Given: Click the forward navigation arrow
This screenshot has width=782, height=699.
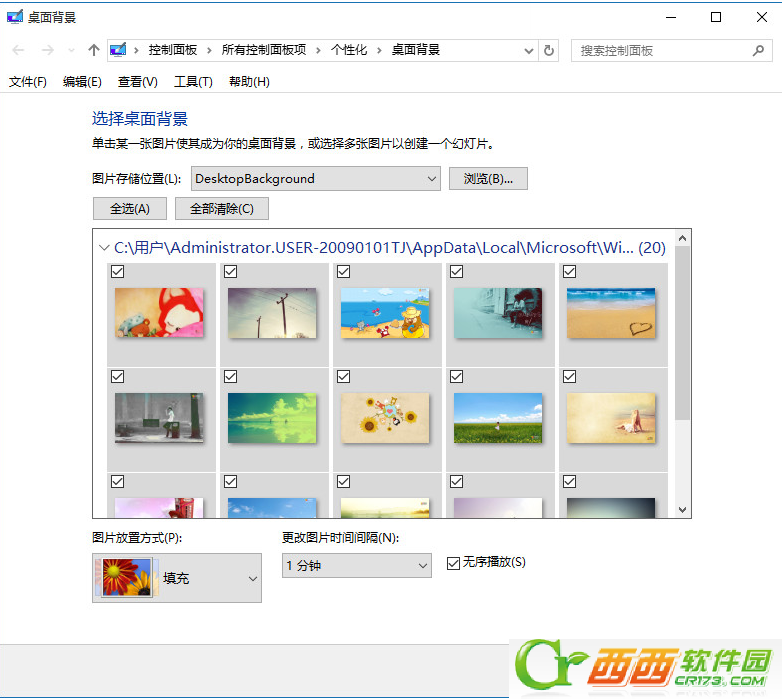Looking at the screenshot, I should [48, 50].
